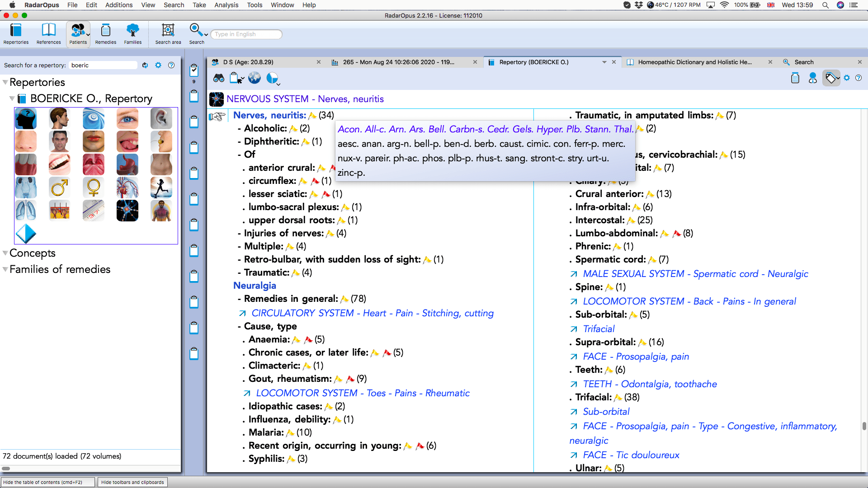Open the heart circulatory chapter icon

(127, 188)
